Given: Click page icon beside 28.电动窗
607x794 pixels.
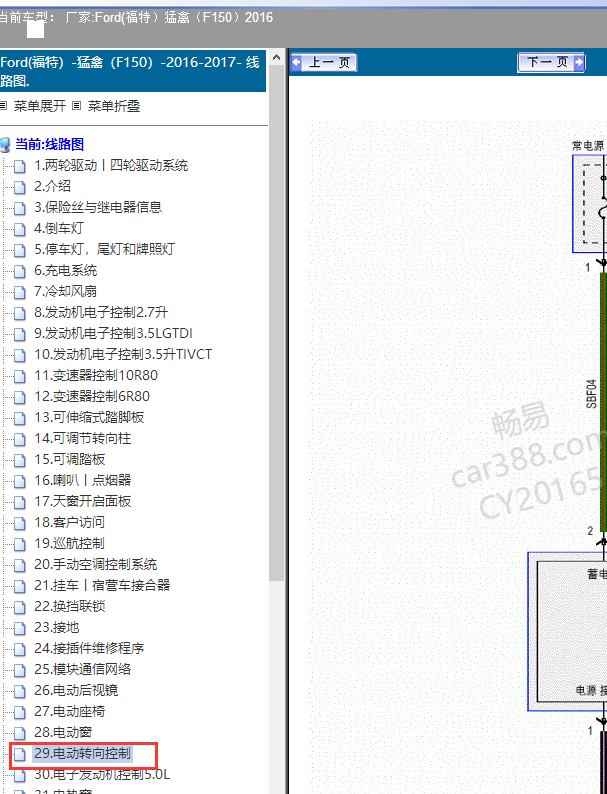Looking at the screenshot, I should pyautogui.click(x=20, y=733).
